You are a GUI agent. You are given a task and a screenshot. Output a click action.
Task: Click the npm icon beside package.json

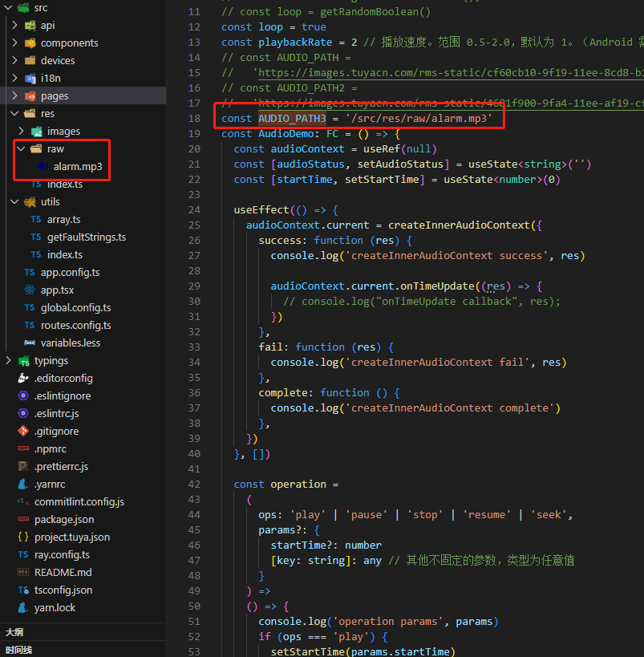point(23,519)
